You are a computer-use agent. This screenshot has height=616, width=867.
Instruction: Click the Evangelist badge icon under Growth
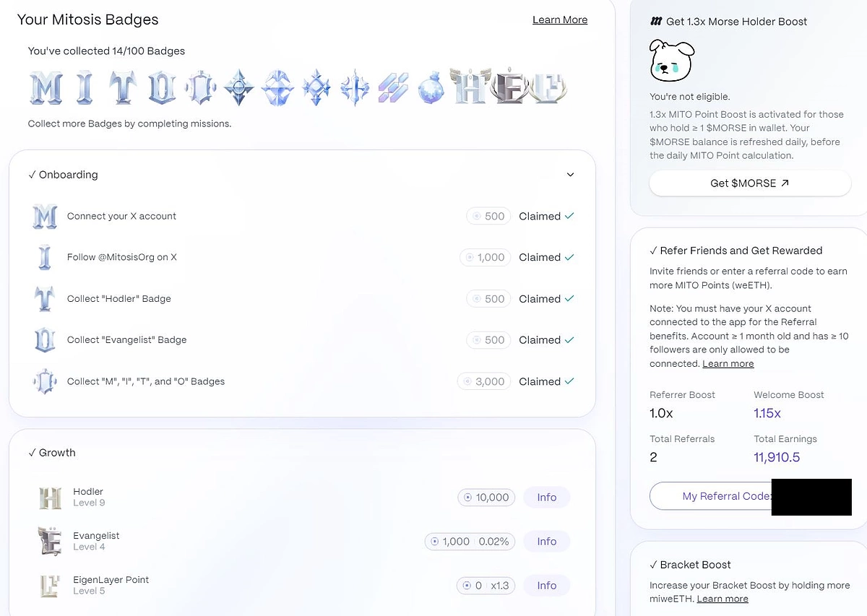51,541
